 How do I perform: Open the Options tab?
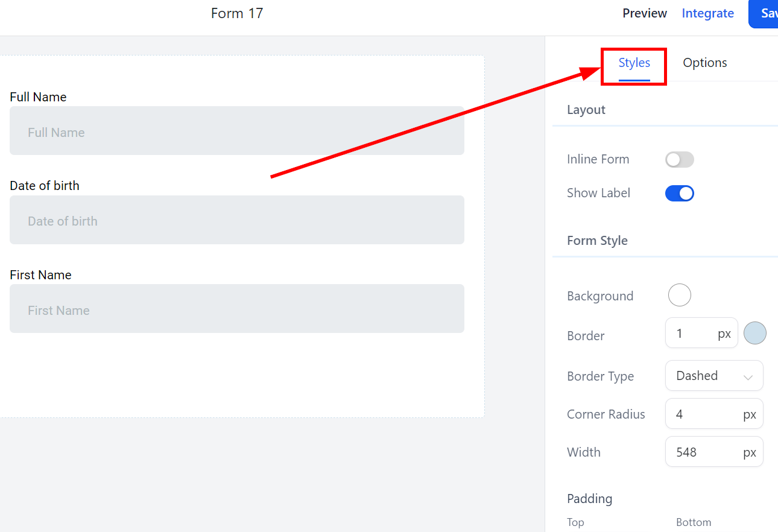[704, 63]
